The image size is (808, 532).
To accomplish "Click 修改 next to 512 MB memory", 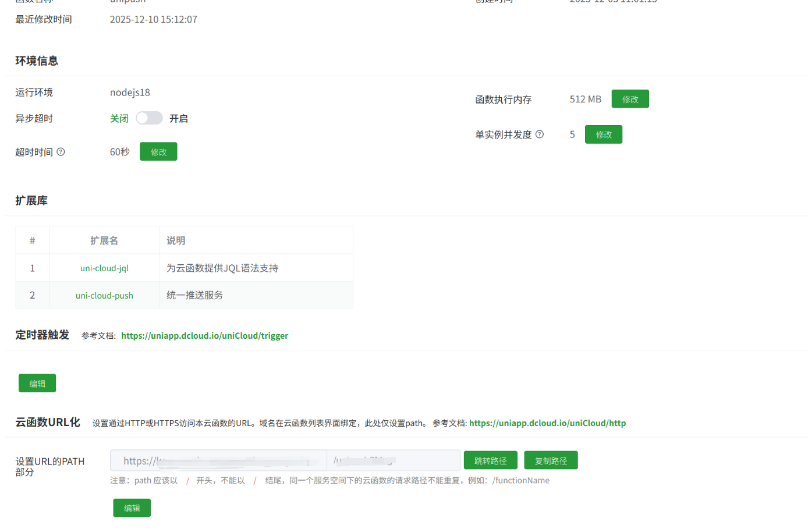I will pyautogui.click(x=630, y=100).
